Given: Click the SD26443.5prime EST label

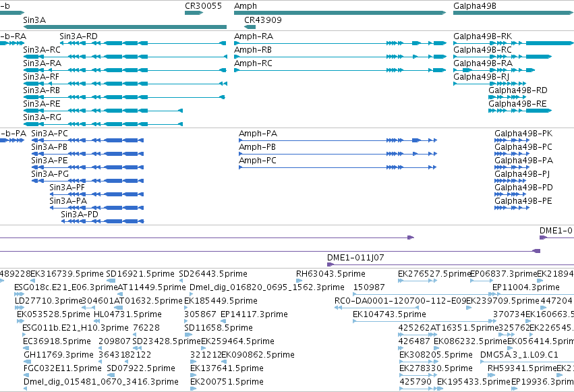Looking at the screenshot, I should tap(213, 274).
